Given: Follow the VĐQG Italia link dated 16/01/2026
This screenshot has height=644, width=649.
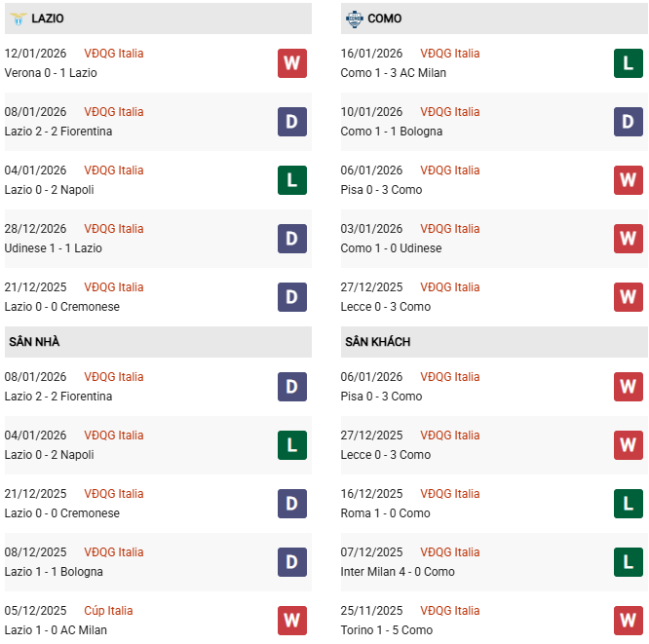Looking at the screenshot, I should click(449, 54).
